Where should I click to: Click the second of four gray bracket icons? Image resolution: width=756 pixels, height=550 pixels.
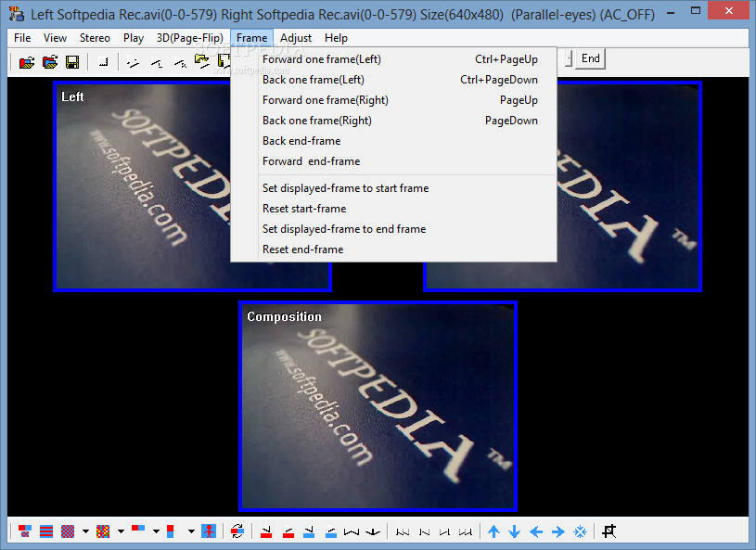(x=424, y=531)
